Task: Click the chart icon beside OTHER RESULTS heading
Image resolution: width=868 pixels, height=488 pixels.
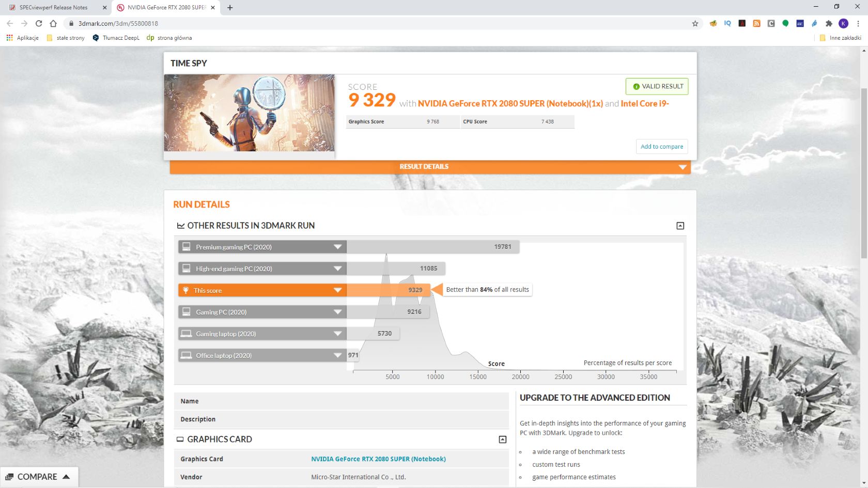Action: click(180, 226)
